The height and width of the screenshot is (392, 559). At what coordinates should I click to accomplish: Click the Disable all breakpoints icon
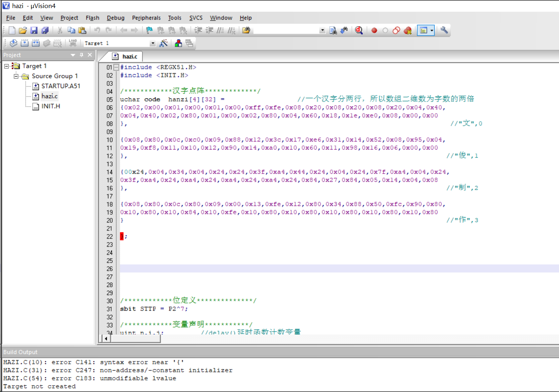click(x=397, y=30)
